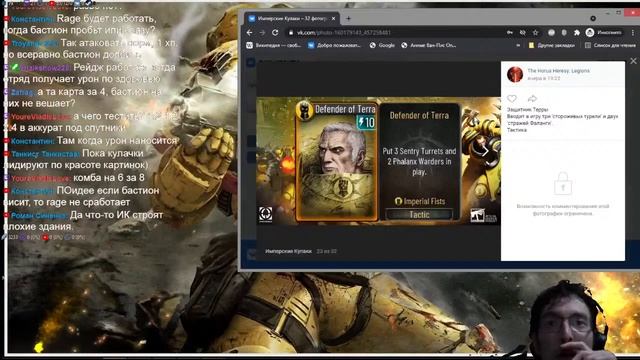Go to the next photo arrow
The height and width of the screenshot is (360, 640).
pos(485,152)
